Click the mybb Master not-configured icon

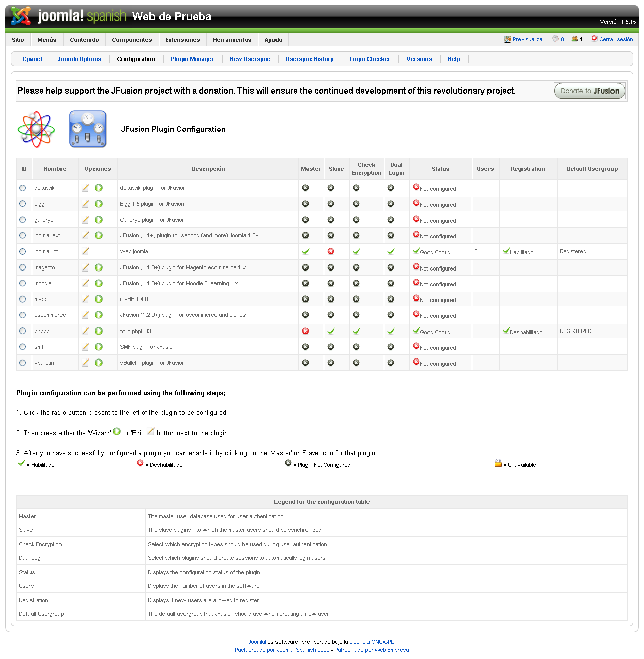(x=305, y=299)
